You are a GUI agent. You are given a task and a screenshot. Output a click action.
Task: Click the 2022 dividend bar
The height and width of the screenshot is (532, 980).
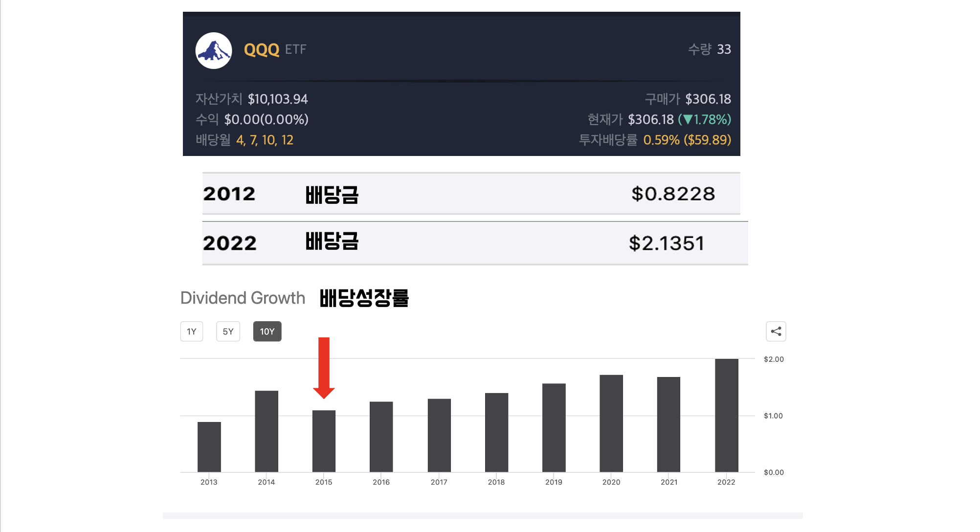[727, 415]
